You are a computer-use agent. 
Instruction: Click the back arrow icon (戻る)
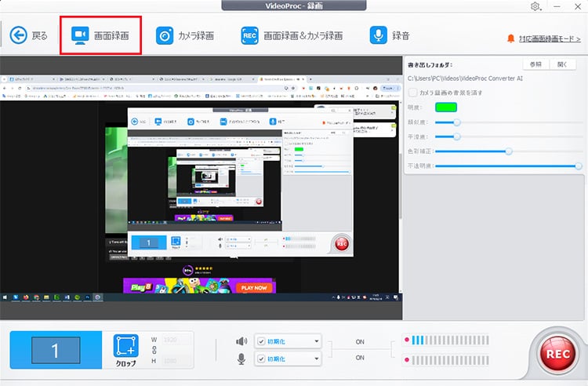(18, 35)
